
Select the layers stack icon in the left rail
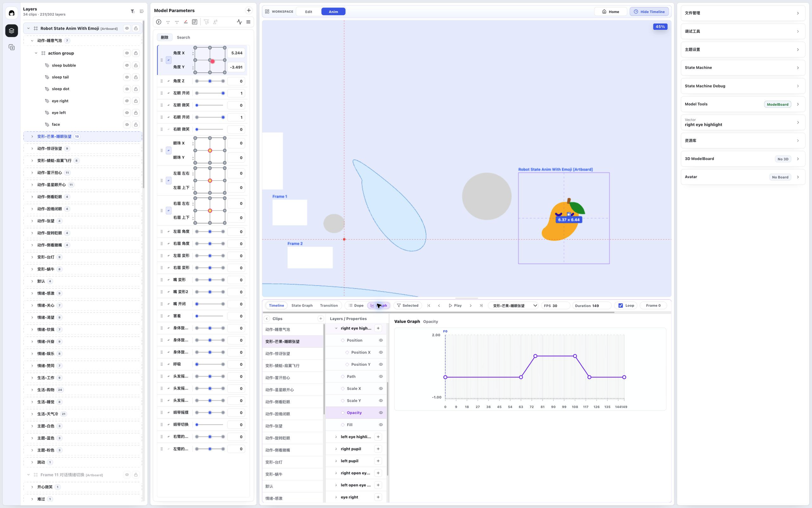point(11,30)
